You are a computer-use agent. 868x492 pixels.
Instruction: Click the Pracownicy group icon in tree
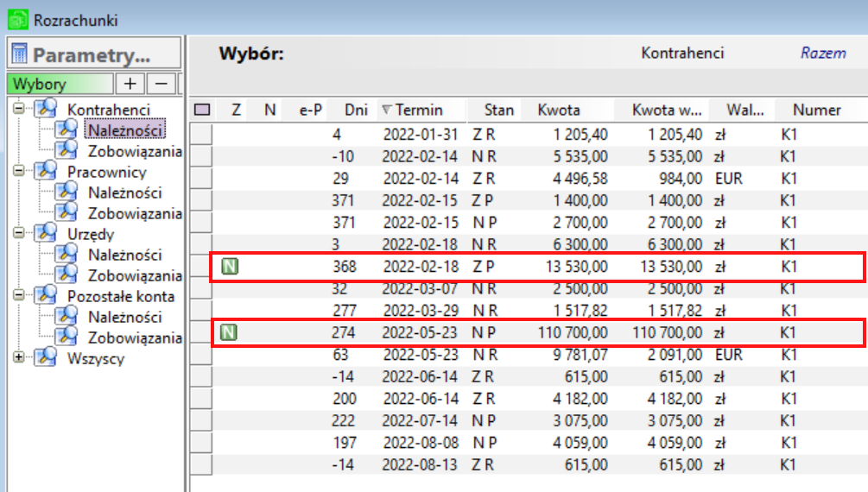(x=45, y=172)
